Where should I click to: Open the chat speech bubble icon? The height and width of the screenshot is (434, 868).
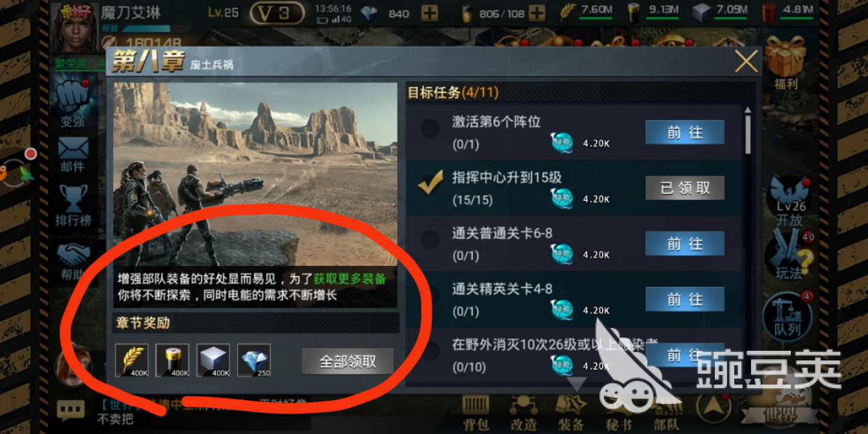point(71,410)
